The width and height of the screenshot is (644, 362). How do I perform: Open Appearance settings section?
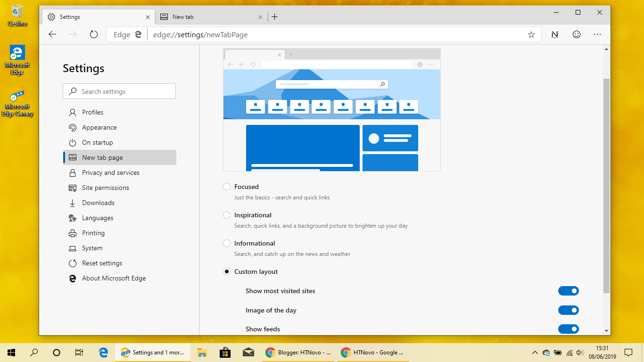click(x=119, y=127)
